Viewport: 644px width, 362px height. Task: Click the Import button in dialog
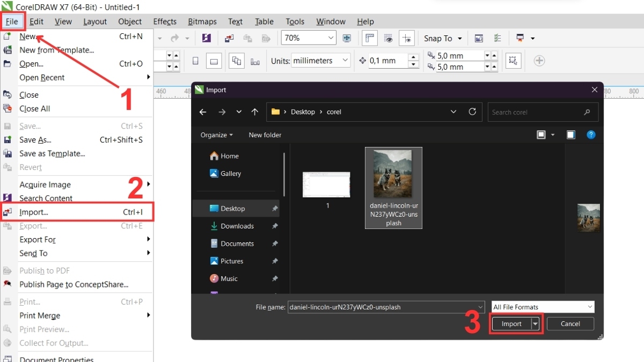(x=511, y=324)
